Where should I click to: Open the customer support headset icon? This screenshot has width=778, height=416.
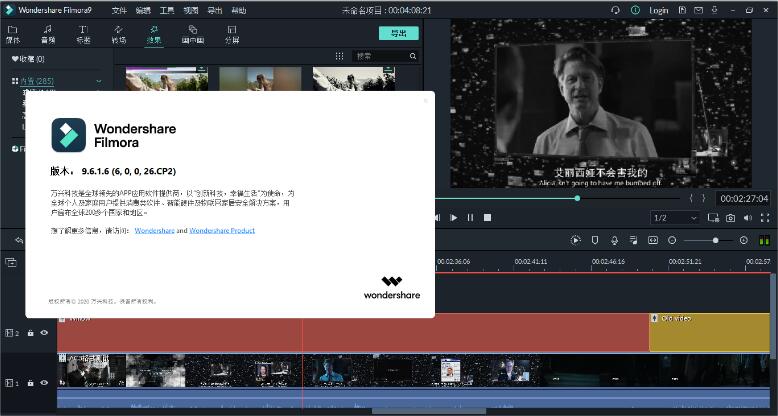[615, 10]
